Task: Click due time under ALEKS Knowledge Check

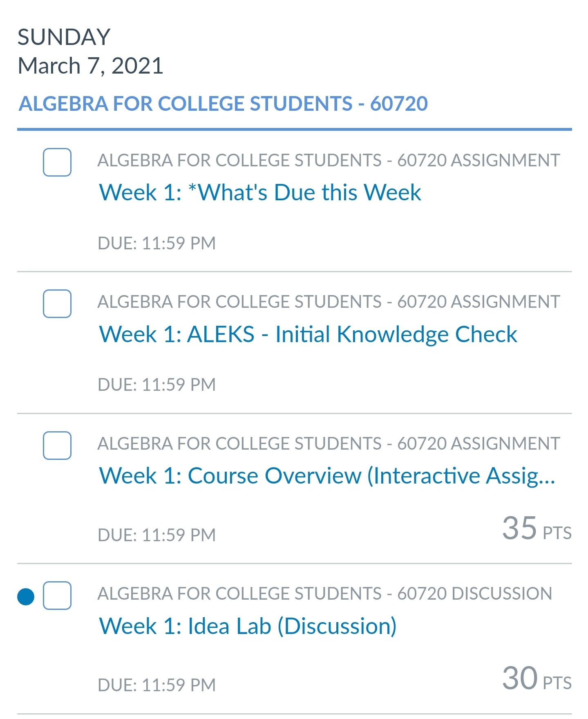Action: [157, 385]
